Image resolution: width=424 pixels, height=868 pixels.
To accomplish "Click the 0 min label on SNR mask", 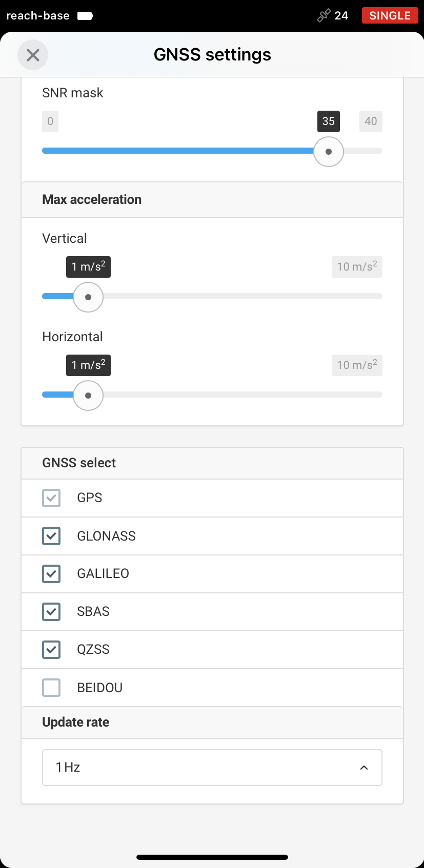I will click(50, 121).
